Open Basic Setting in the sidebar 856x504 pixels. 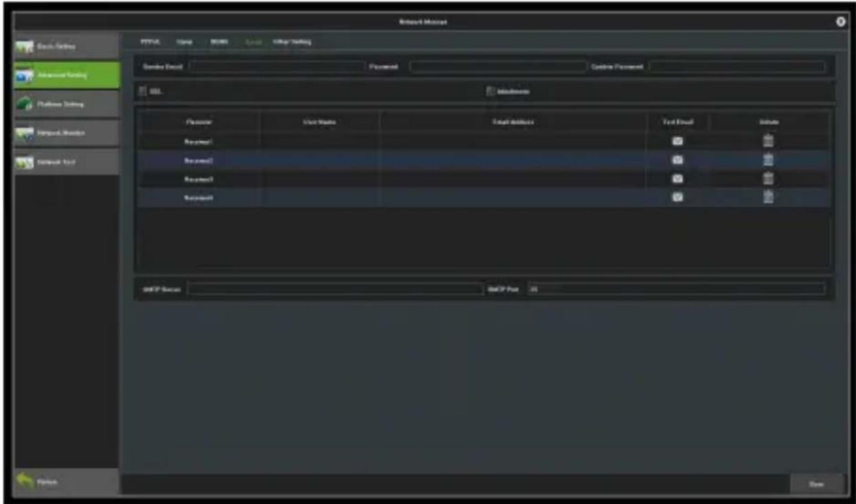coord(67,45)
